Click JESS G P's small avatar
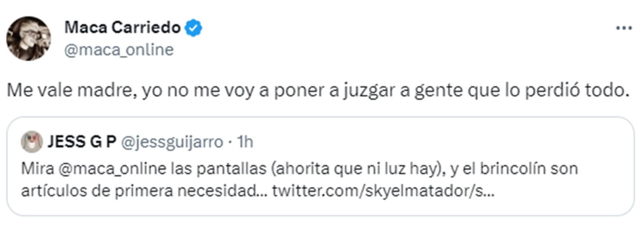 32,142
